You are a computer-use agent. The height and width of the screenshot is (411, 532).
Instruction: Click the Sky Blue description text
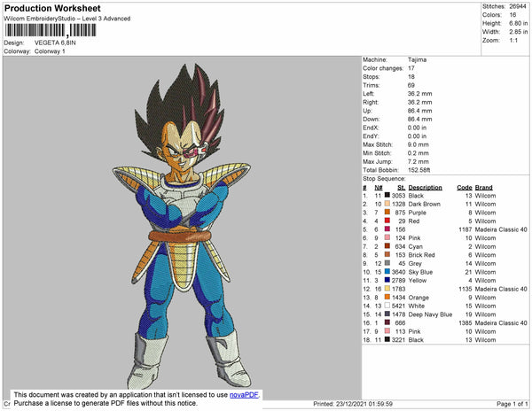point(420,272)
